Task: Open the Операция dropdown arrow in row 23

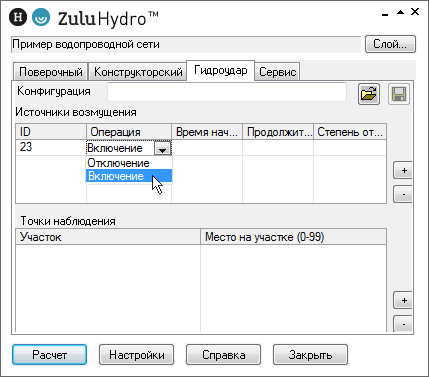Action: [162, 148]
